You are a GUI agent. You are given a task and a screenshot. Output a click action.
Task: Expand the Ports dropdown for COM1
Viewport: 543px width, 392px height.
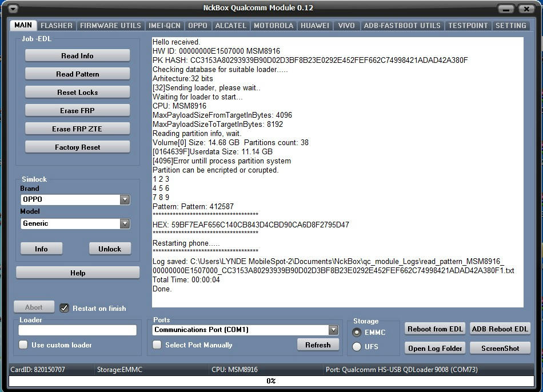(332, 330)
